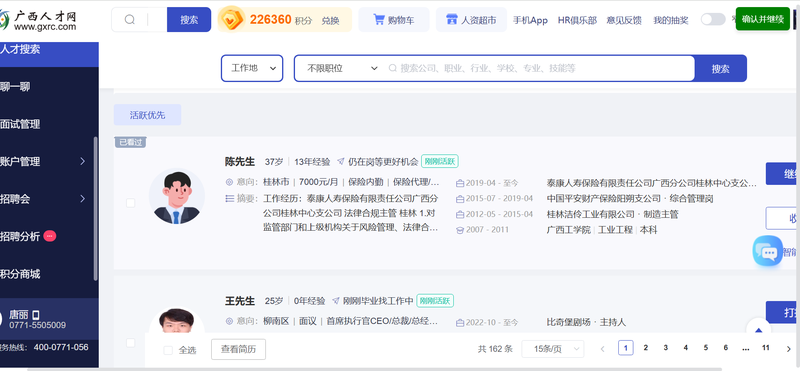Check the 全选 select-all box
The height and width of the screenshot is (371, 800).
[168, 350]
